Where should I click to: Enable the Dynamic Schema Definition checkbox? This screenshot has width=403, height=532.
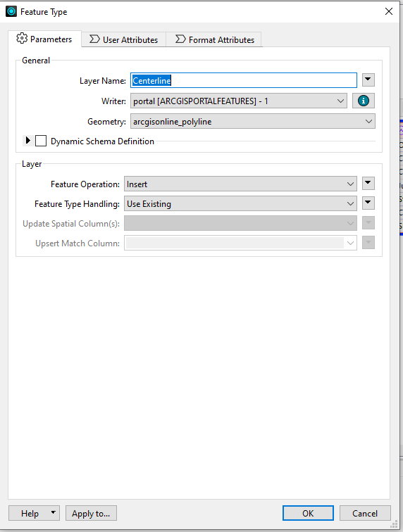tap(41, 141)
